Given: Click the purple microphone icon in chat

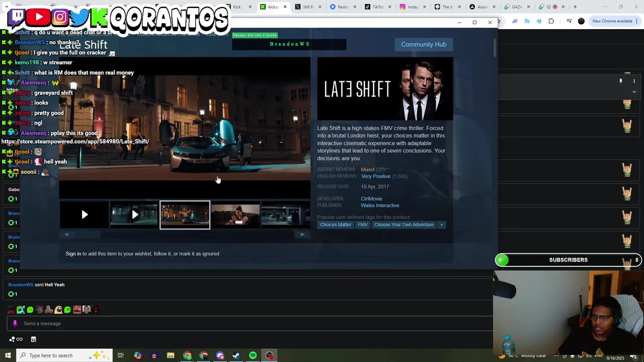Looking at the screenshot, I should pos(15,324).
